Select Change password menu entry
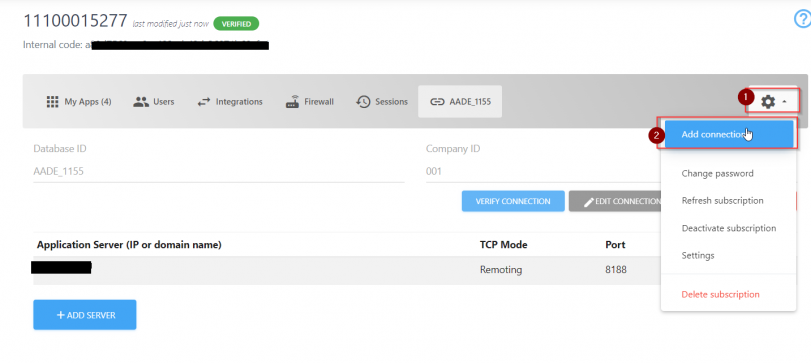Screen dimensions: 811x363 pos(717,173)
